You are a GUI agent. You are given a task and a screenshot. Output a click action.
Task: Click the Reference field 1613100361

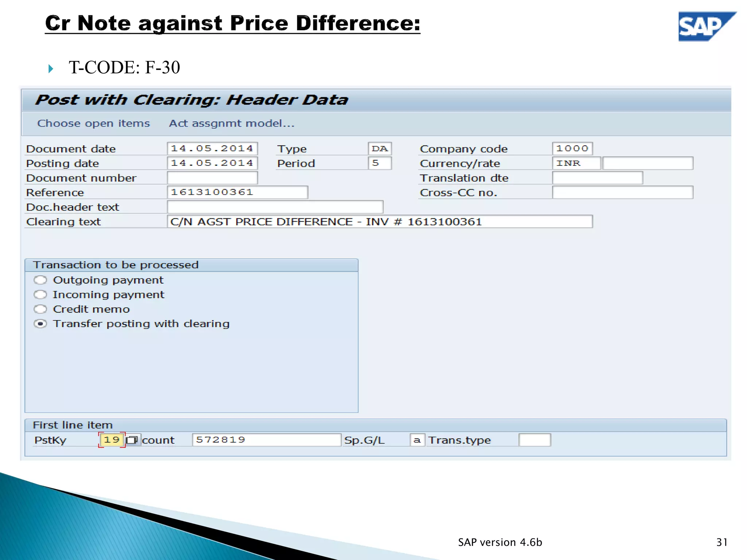point(237,192)
